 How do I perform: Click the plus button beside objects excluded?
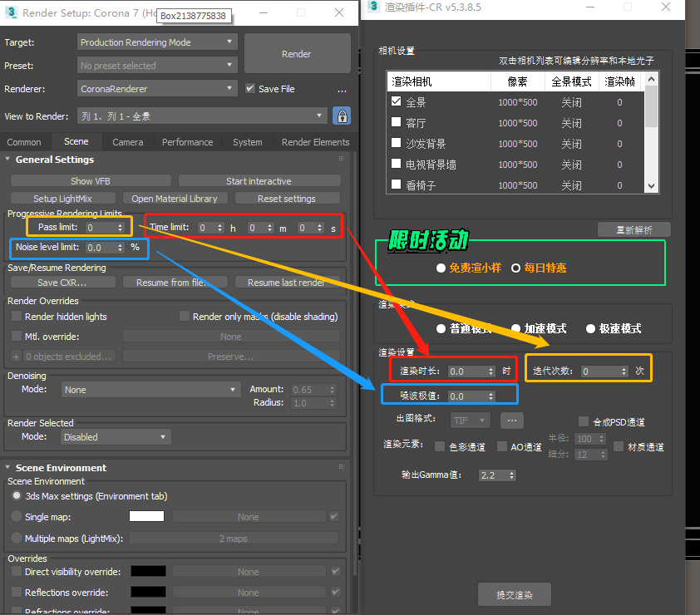pyautogui.click(x=16, y=357)
